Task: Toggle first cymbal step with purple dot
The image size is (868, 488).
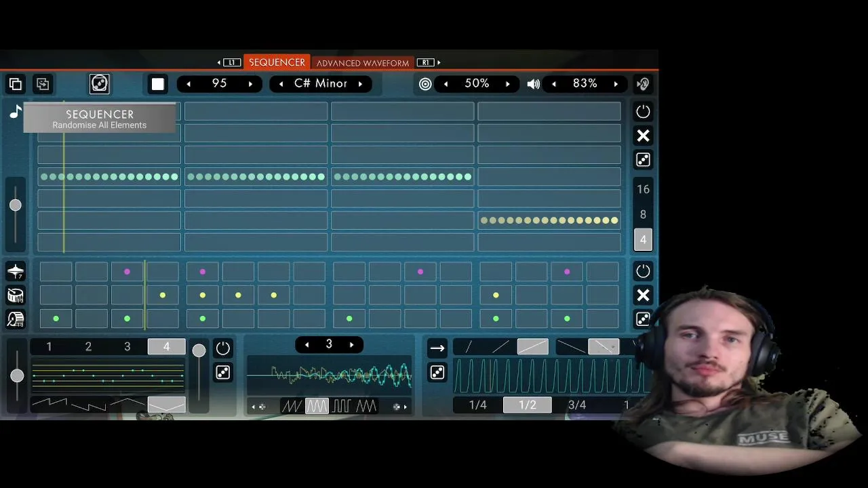Action: [127, 272]
